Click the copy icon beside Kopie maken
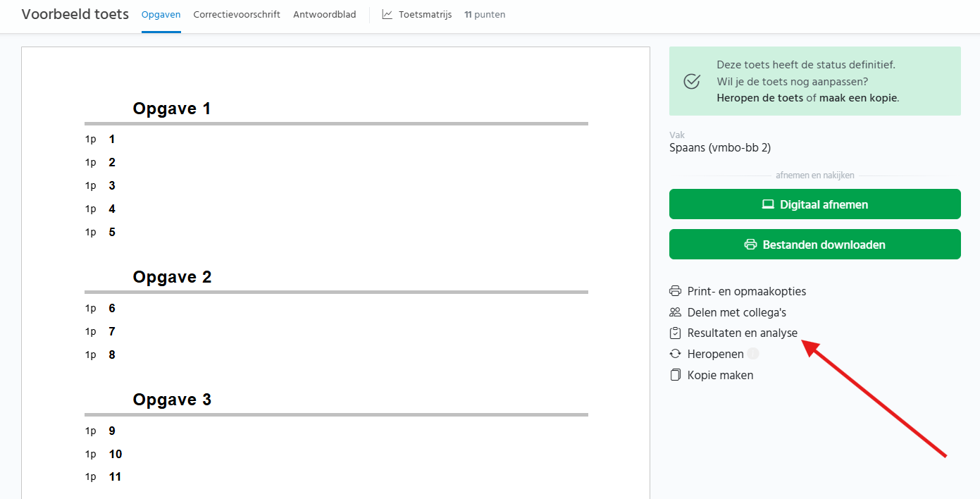980x499 pixels. [675, 375]
